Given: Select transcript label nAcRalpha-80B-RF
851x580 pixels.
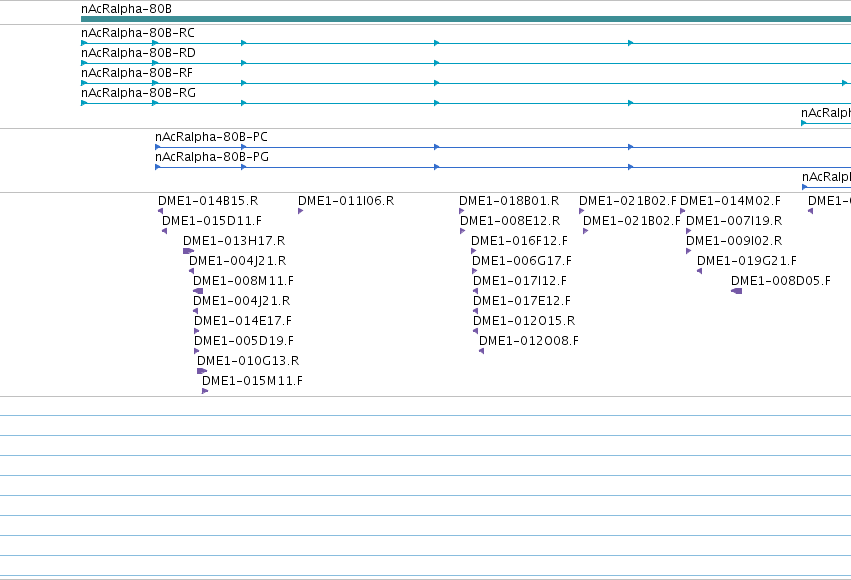Looking at the screenshot, I should [x=137, y=73].
